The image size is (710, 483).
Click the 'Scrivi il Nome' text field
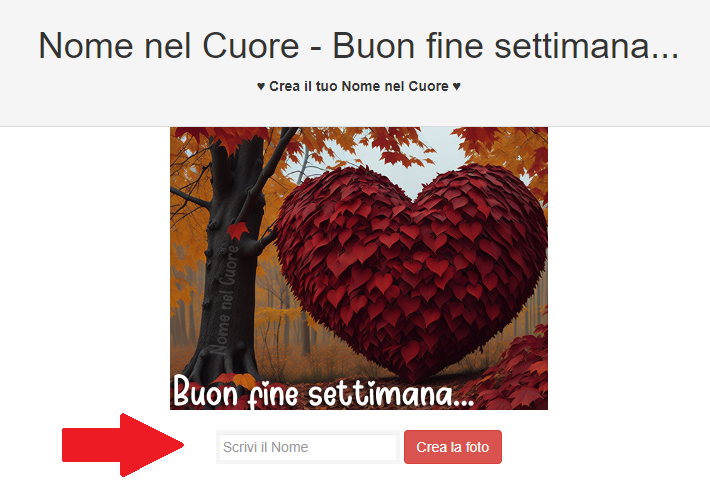tap(307, 447)
